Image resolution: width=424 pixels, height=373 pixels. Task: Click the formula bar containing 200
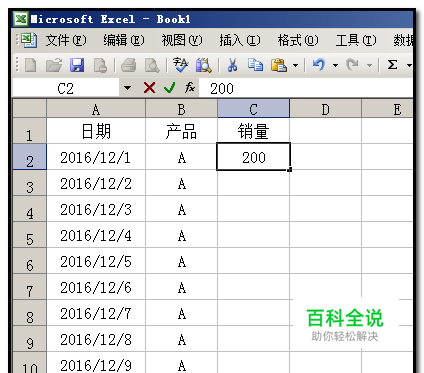click(x=306, y=88)
